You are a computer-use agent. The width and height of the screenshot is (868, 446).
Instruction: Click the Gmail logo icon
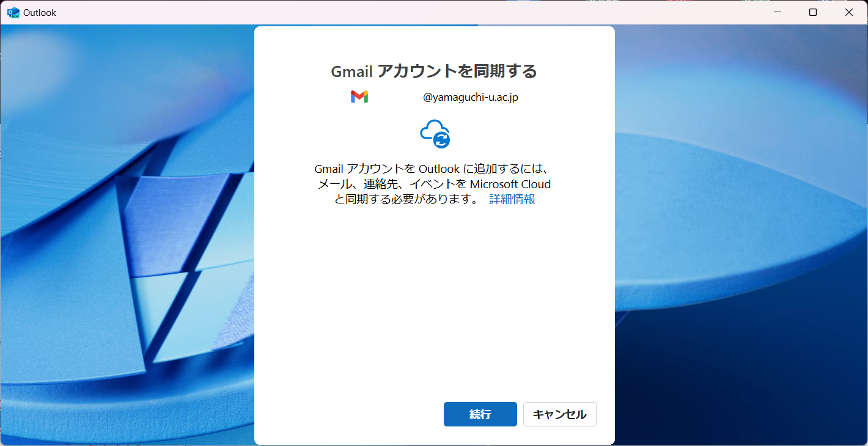(359, 97)
